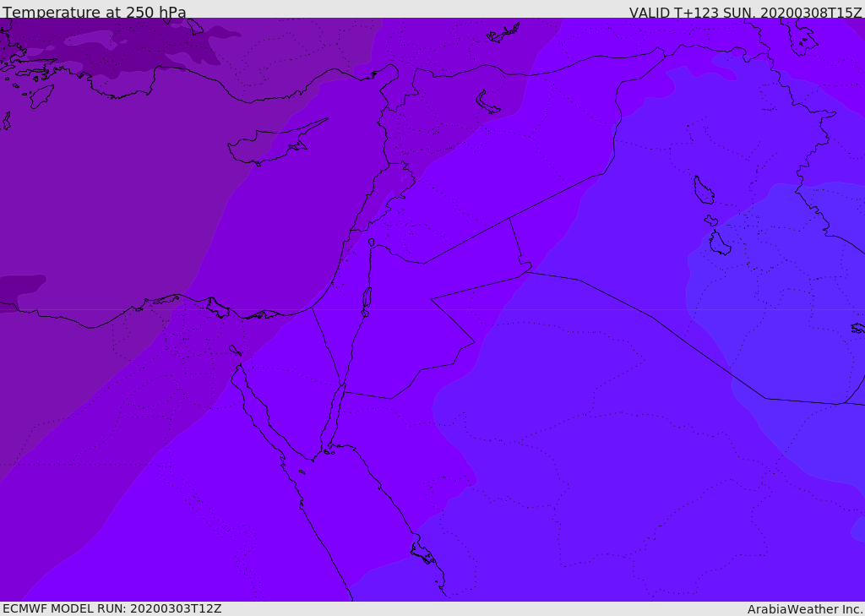Select the island of Cyprus
Image resolution: width=865 pixels, height=616 pixels.
tap(270, 147)
